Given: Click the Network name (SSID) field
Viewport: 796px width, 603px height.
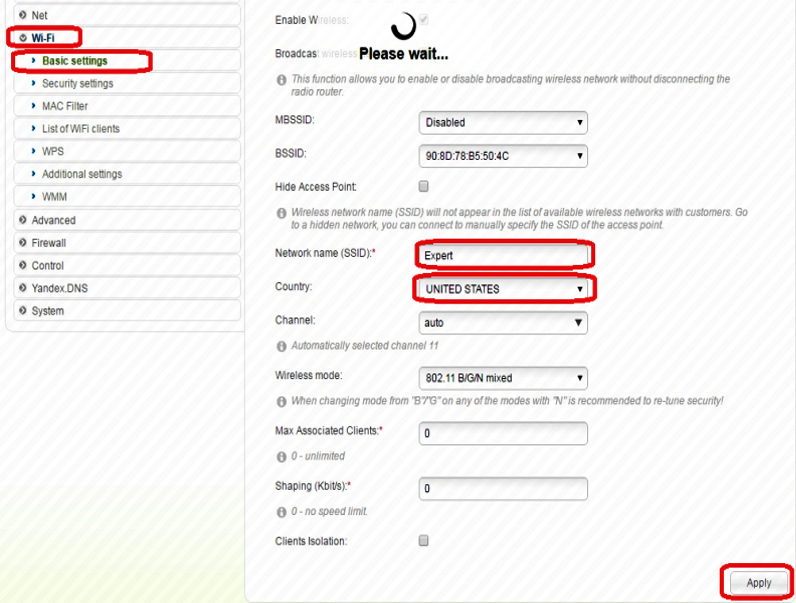Looking at the screenshot, I should pyautogui.click(x=502, y=255).
